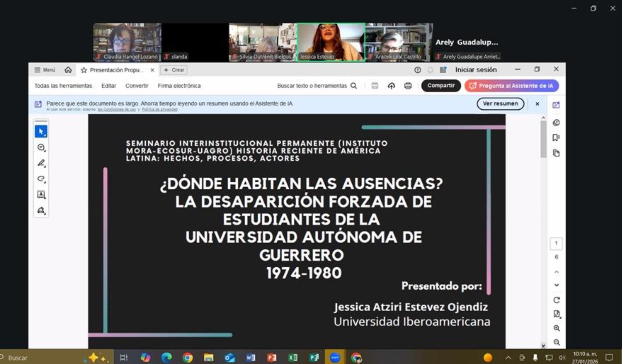Click the document vertical scrollbar thumb
This screenshot has height=364, width=622.
point(543,139)
